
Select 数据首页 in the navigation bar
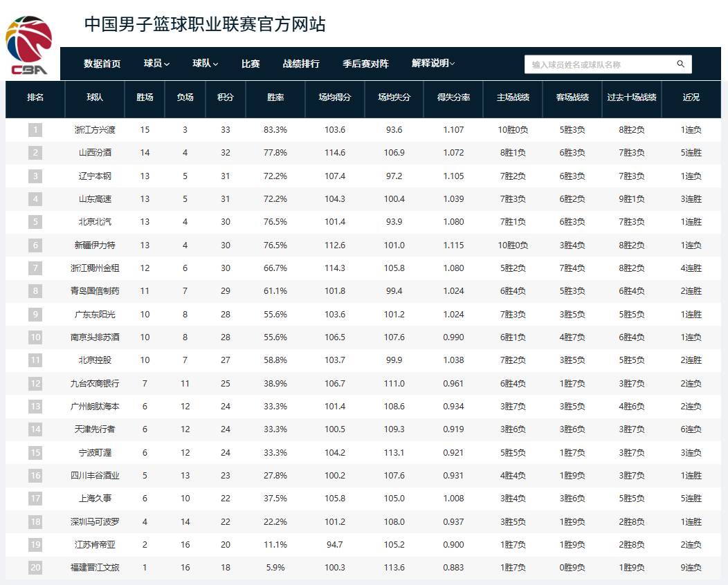click(x=100, y=63)
